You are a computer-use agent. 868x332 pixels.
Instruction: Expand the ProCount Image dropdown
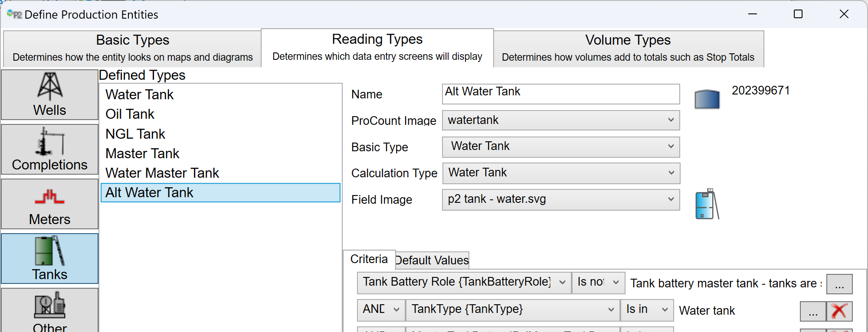coord(671,120)
